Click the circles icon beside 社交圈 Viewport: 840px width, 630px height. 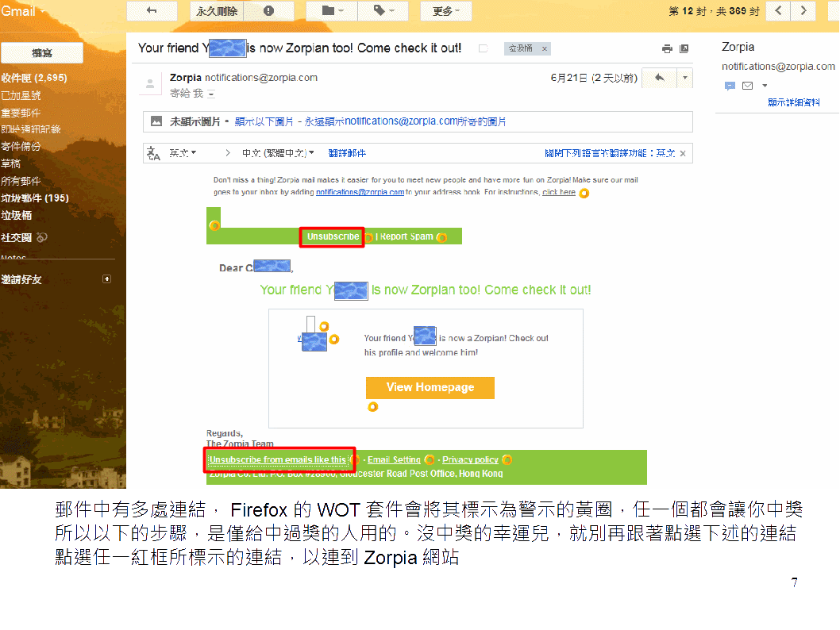coord(42,237)
